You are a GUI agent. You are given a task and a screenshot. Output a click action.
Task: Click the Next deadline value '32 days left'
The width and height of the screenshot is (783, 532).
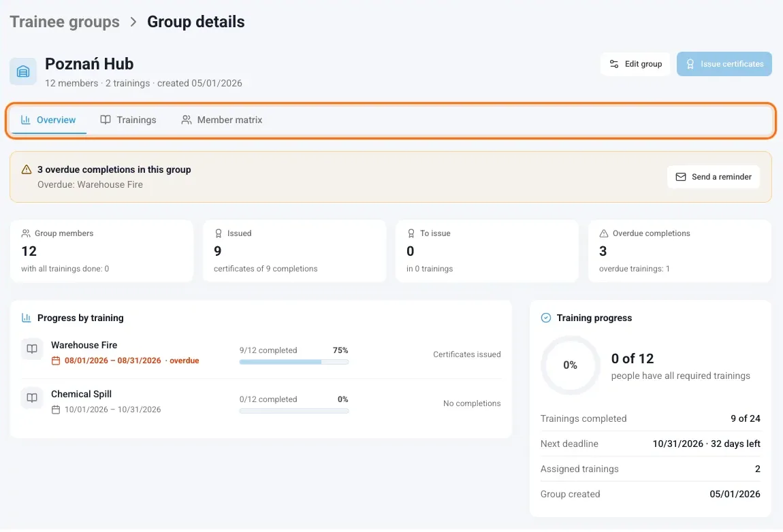tap(735, 444)
